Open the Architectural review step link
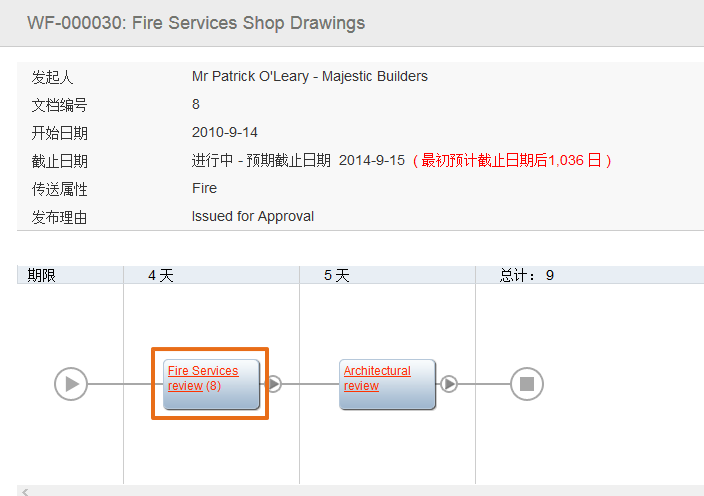 point(377,378)
